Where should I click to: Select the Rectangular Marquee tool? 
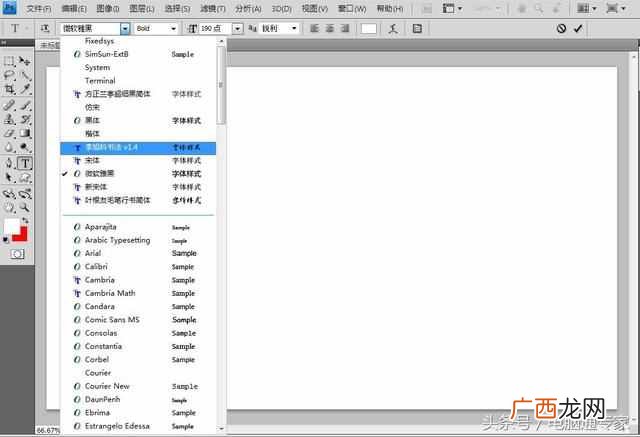click(x=9, y=62)
